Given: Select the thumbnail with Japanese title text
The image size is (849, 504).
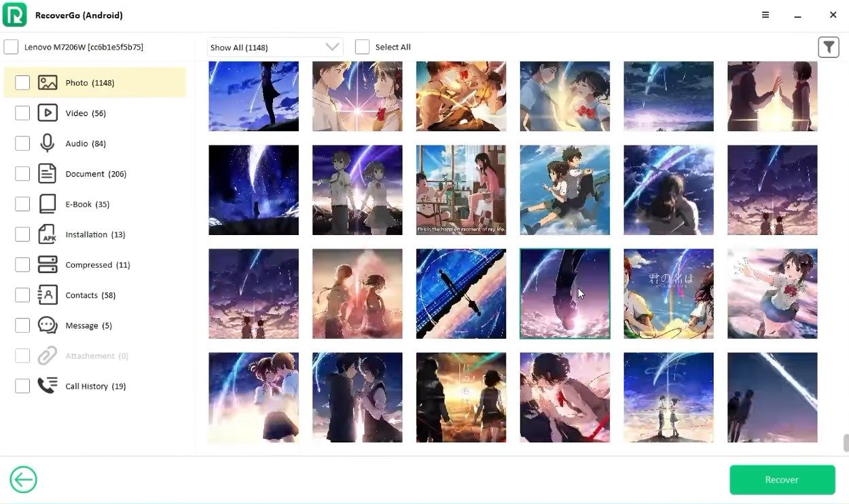Looking at the screenshot, I should coord(668,293).
